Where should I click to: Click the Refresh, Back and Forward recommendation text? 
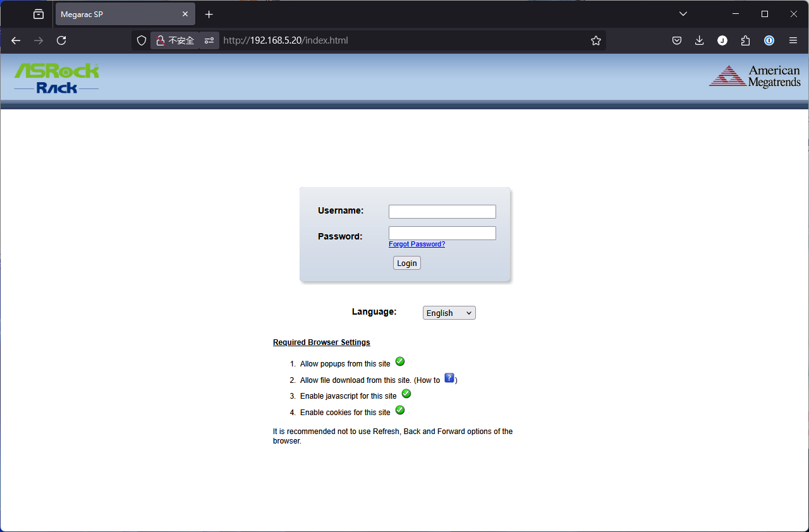(x=392, y=436)
